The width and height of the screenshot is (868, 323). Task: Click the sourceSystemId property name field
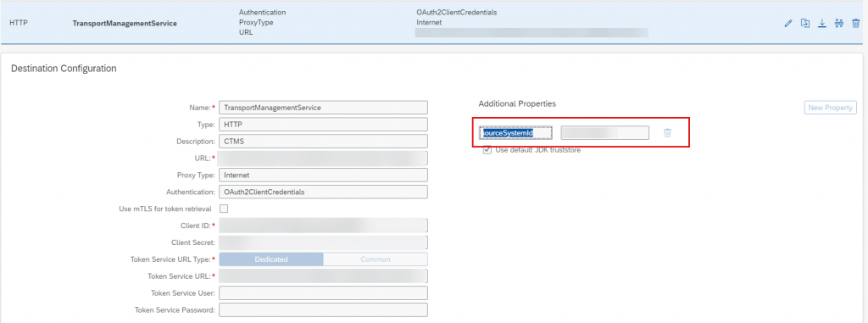[x=516, y=133]
